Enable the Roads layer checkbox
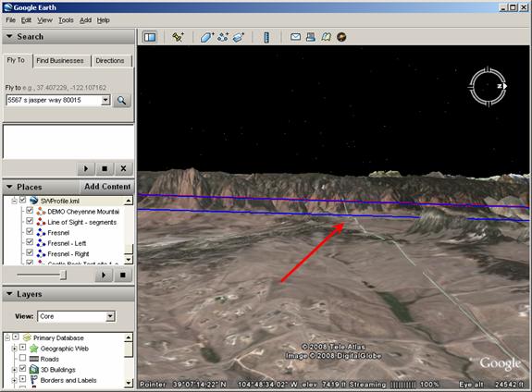532x392 pixels. 22,358
